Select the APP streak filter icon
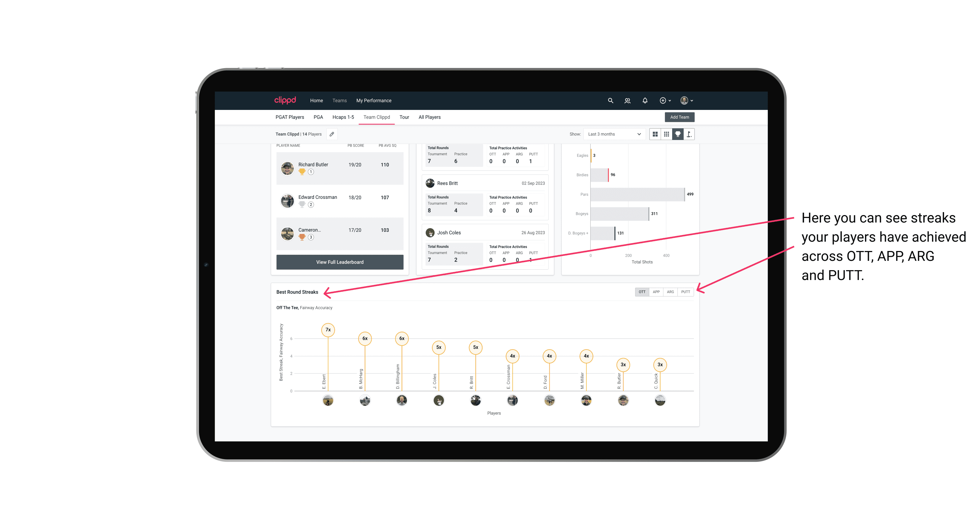This screenshot has width=980, height=527. click(x=655, y=291)
